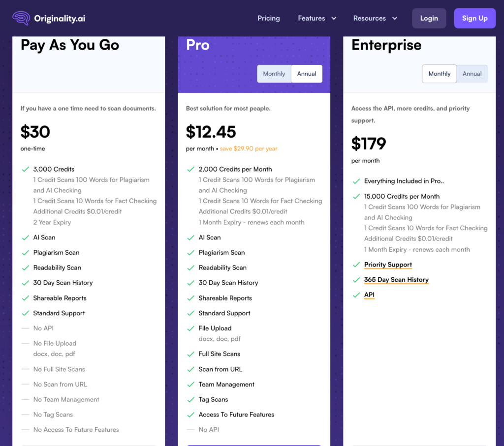Switch Enterprise plan billing to Annual
This screenshot has height=446, width=504.
click(x=472, y=74)
